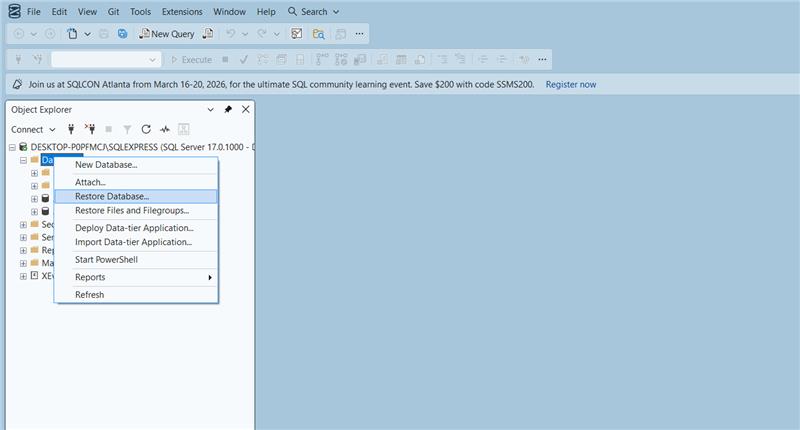This screenshot has width=800, height=430.
Task: Expand the XEvent tree node
Action: (22, 276)
